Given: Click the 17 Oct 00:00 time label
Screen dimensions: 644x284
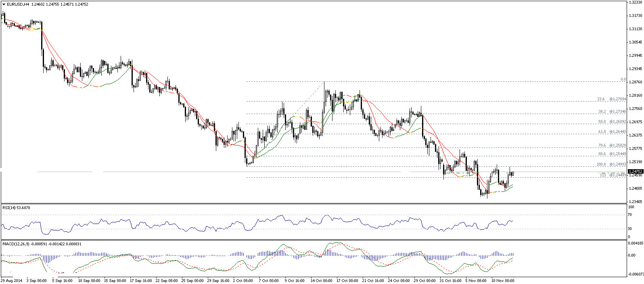Looking at the screenshot, I should click(347, 280).
